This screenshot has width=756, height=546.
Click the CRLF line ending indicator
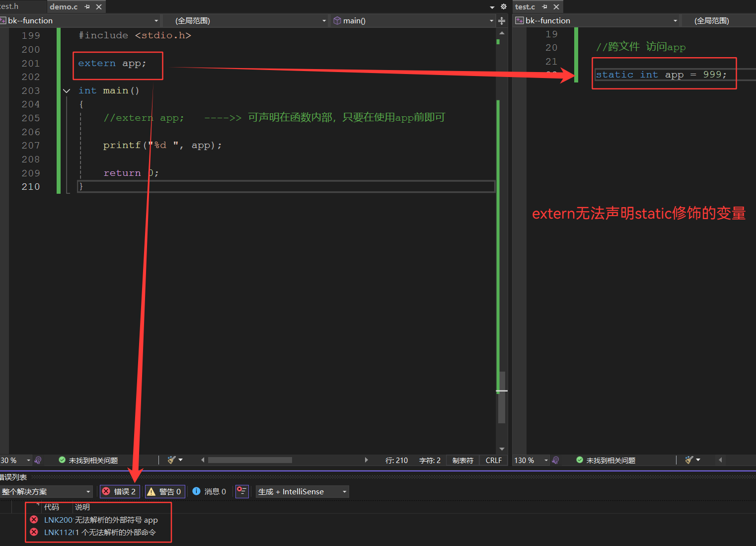tap(493, 461)
